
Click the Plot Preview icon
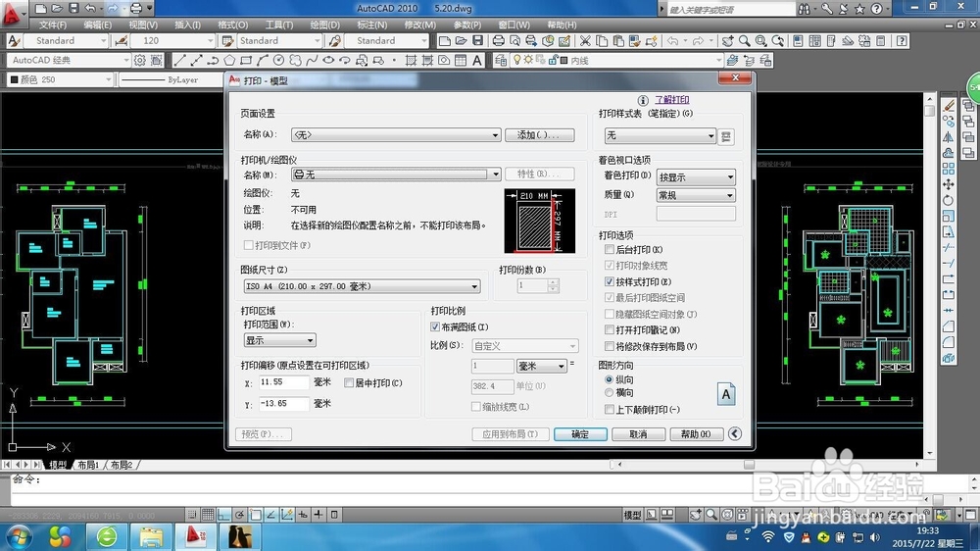tap(514, 40)
